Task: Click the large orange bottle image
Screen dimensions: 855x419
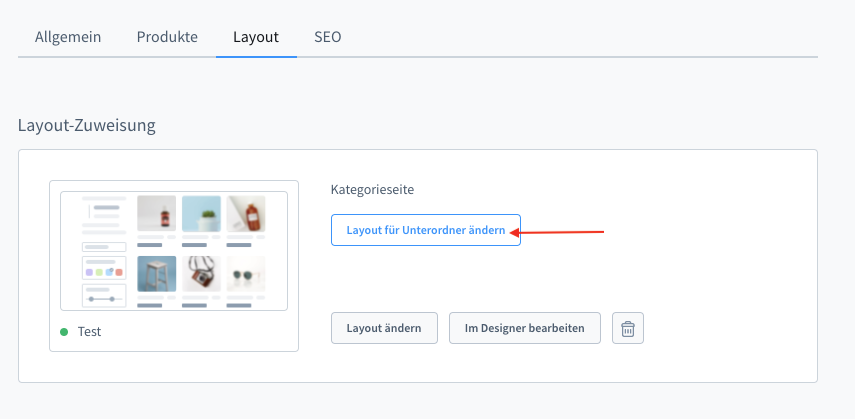Action: tap(246, 214)
